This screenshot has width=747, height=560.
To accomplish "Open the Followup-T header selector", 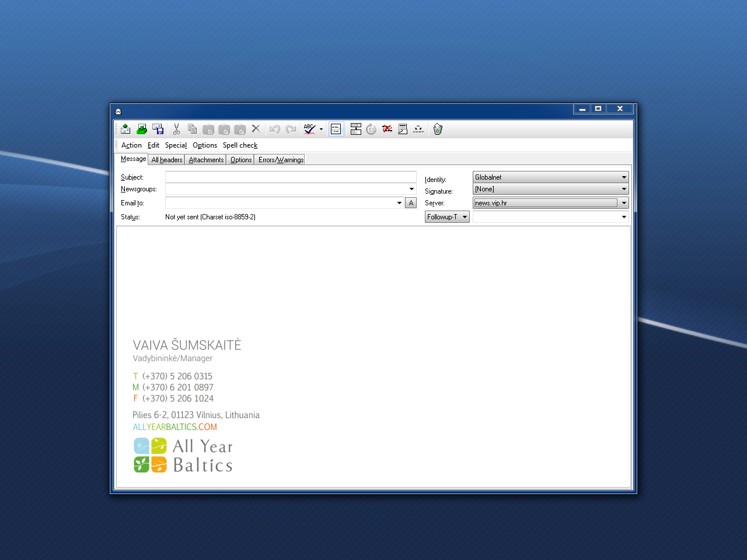I will pyautogui.click(x=447, y=217).
